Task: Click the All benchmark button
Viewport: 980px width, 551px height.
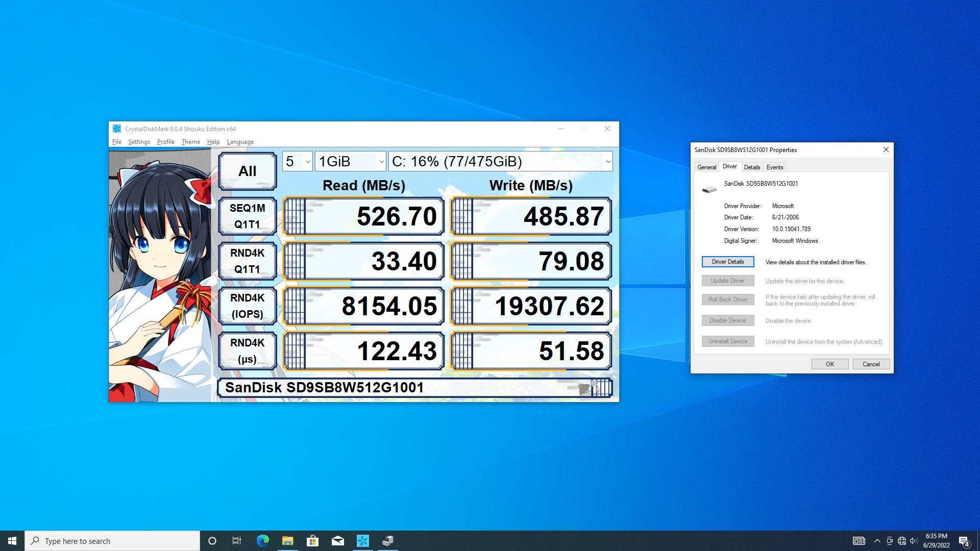Action: (x=248, y=171)
